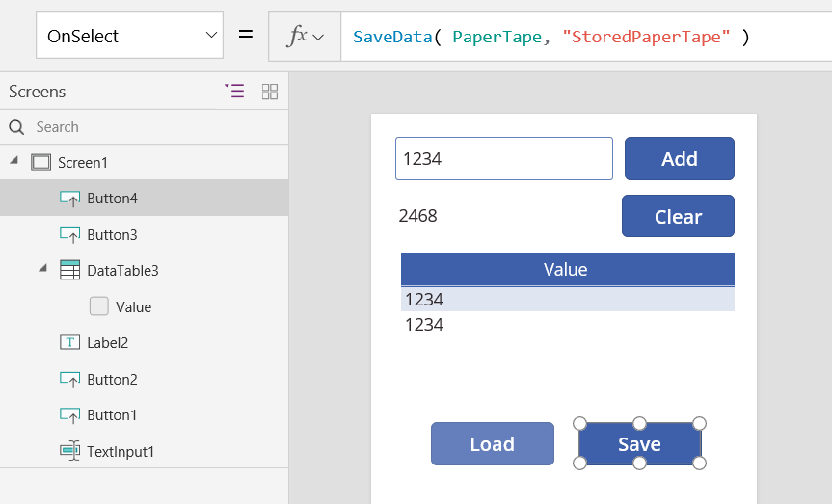Click the Button1 control icon
Screen dimensions: 832x504
click(69, 415)
